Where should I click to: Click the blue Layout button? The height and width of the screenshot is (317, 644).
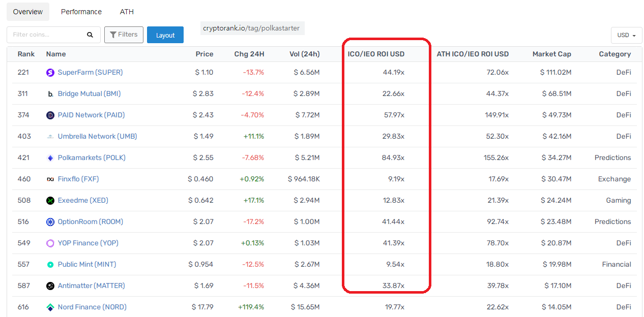click(165, 35)
